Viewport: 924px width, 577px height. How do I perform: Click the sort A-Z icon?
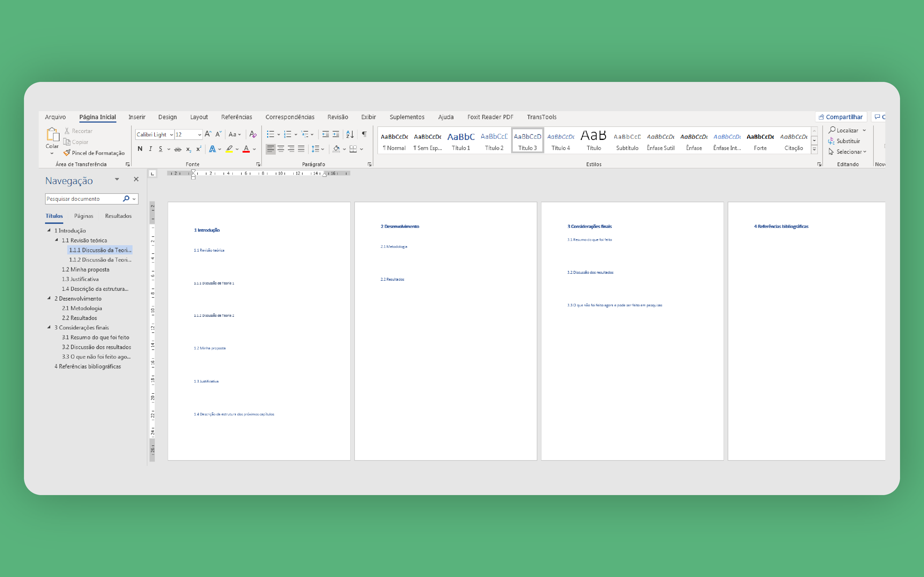pos(350,134)
